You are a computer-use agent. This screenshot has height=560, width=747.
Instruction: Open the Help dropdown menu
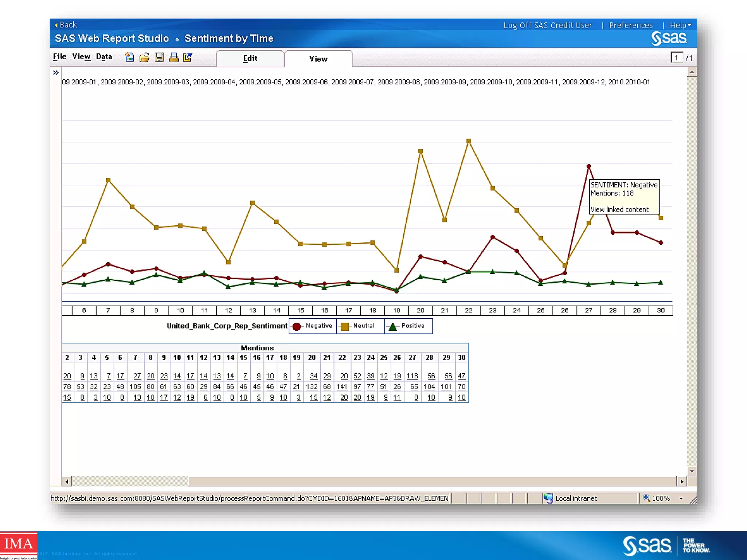click(680, 25)
